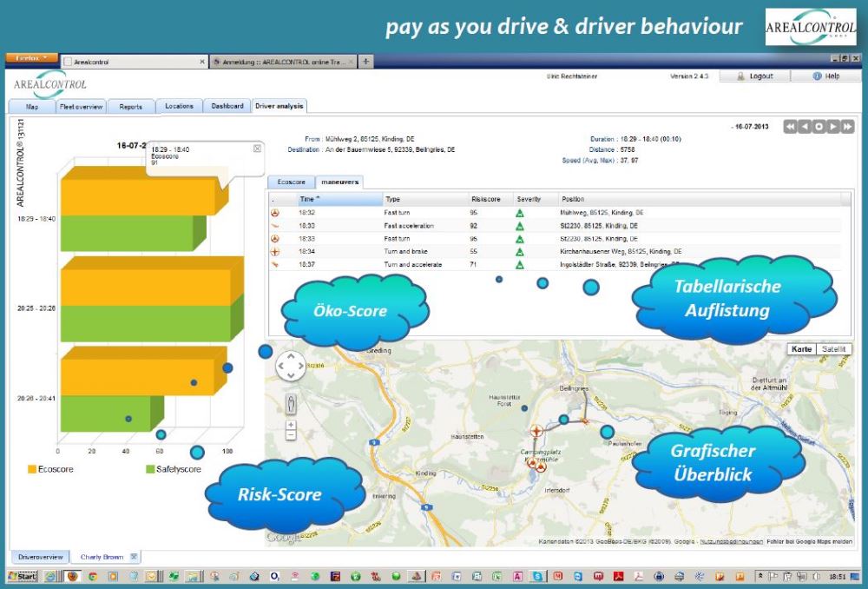Open the Help button
The image size is (868, 589).
[825, 76]
